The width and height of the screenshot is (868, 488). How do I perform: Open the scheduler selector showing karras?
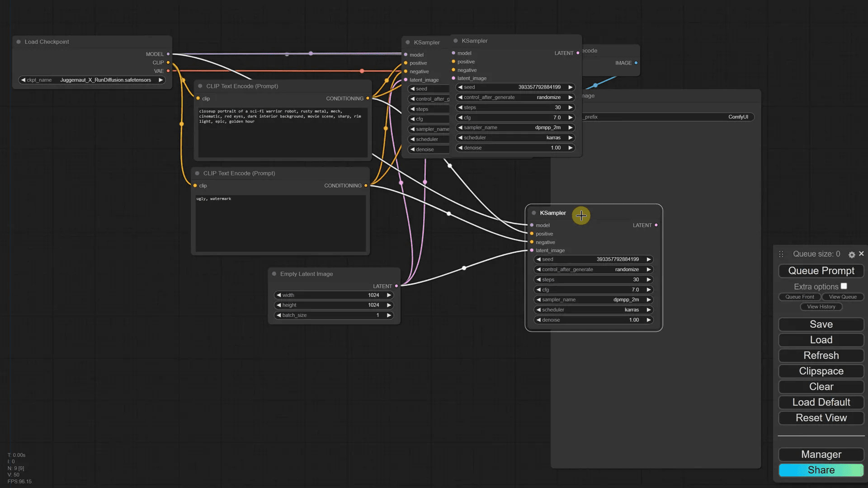[x=594, y=310]
